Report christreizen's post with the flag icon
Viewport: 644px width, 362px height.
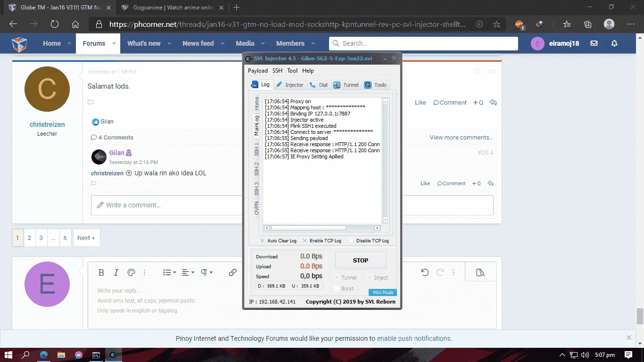91,102
